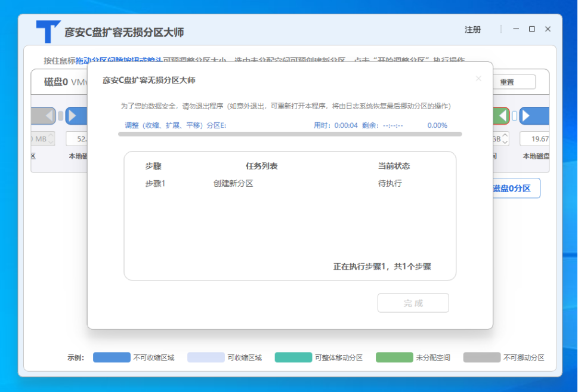Click the 磁盘0分区 button

[517, 189]
